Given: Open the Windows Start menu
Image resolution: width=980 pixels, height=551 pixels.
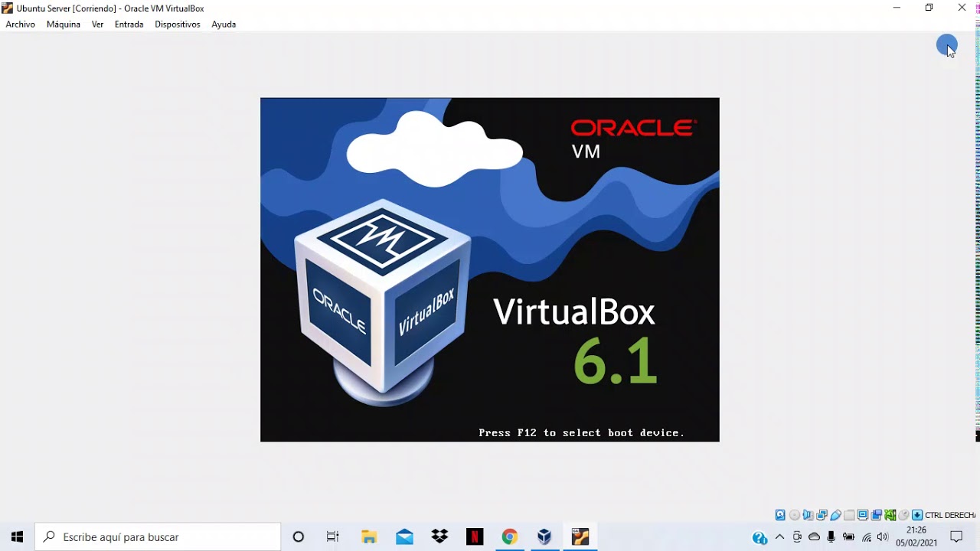Looking at the screenshot, I should pos(17,537).
